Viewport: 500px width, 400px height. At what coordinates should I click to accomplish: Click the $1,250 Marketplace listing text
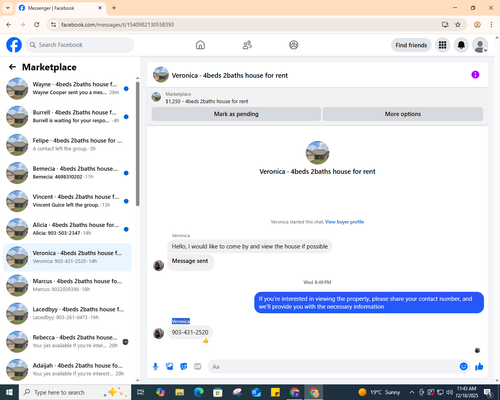click(x=207, y=101)
